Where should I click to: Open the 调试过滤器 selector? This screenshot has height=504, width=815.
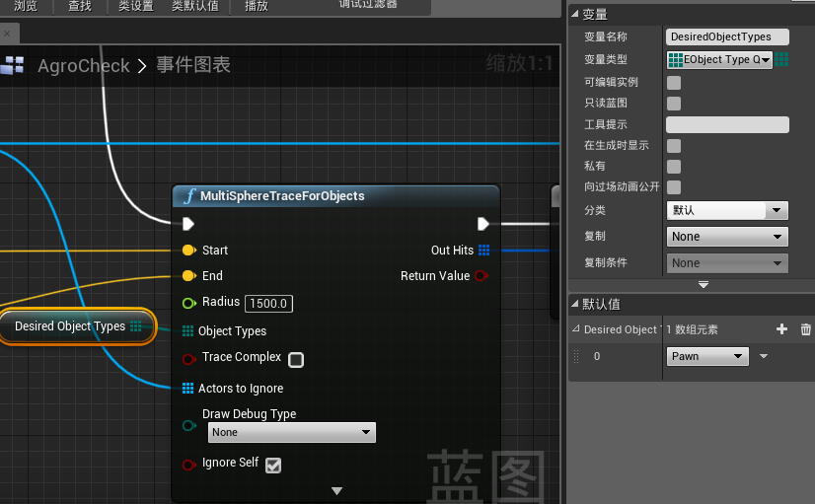point(368,4)
